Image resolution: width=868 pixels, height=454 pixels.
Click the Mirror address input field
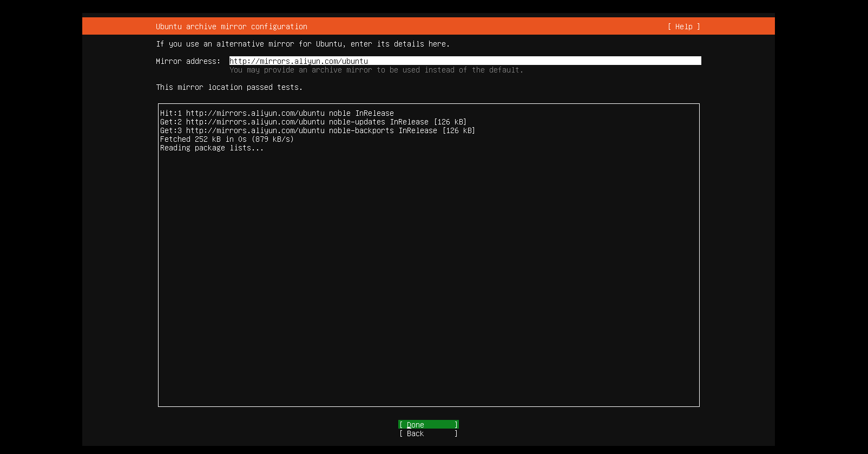pos(464,61)
